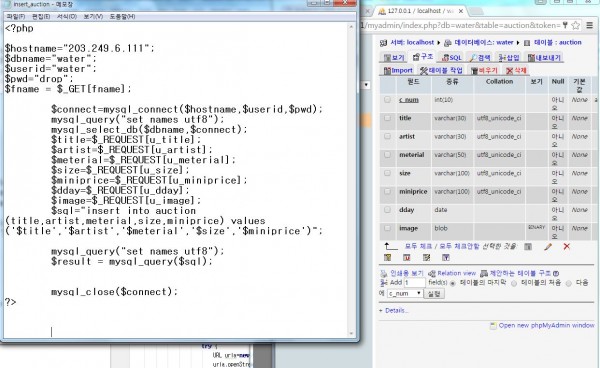
Task: Open 도움말(H) menu in Notepad
Action: click(122, 16)
